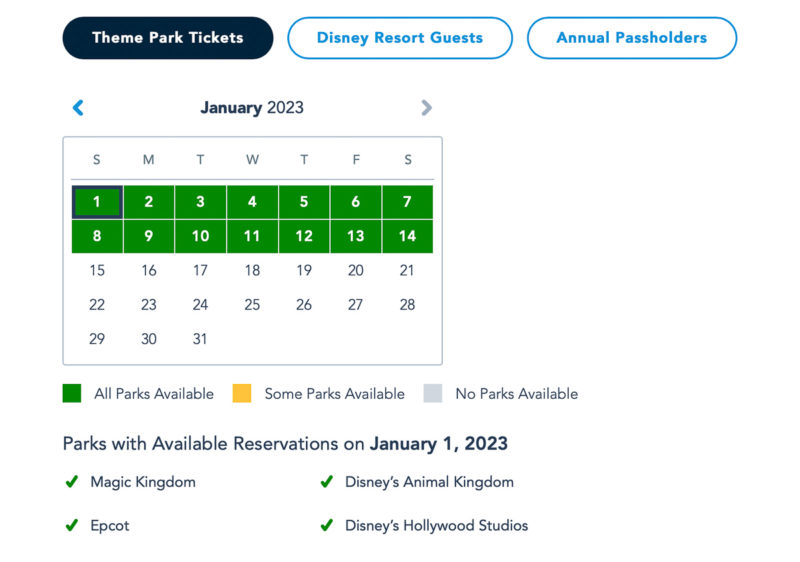Click the green All Parks Available swatch

72,393
